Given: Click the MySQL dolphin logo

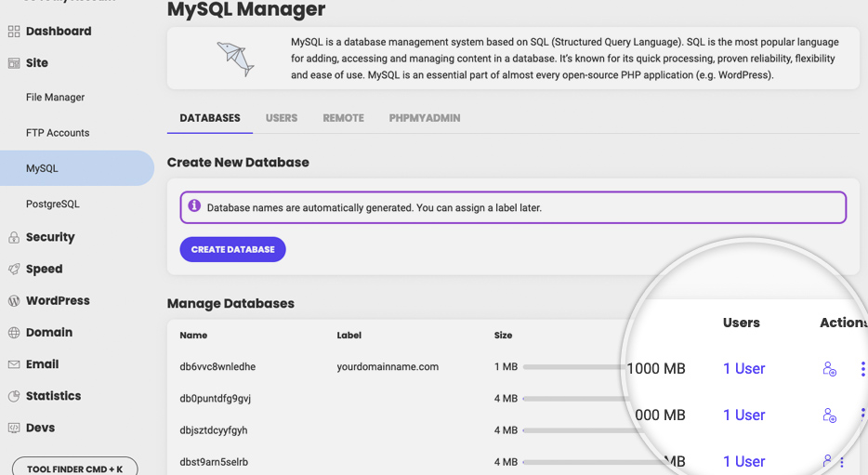Looking at the screenshot, I should (x=236, y=59).
